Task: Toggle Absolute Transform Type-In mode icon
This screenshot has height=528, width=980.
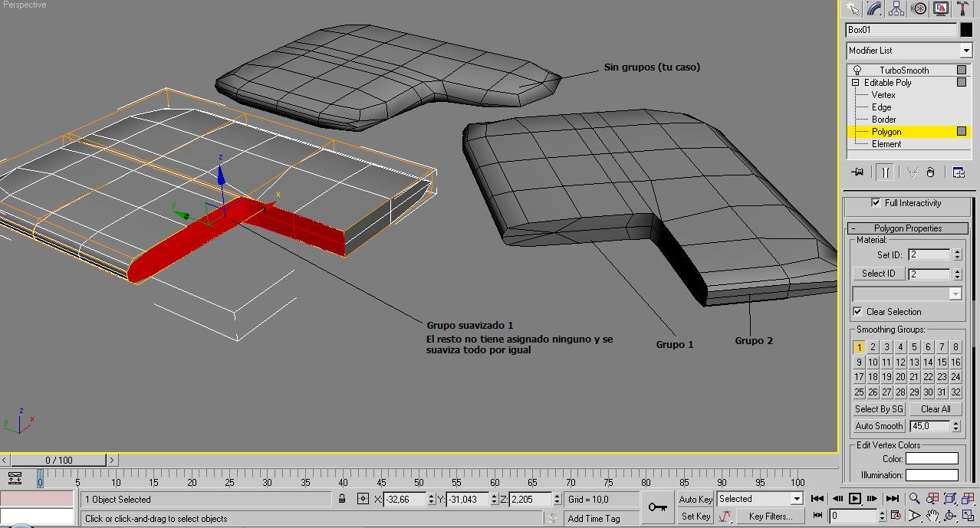Action: [363, 499]
